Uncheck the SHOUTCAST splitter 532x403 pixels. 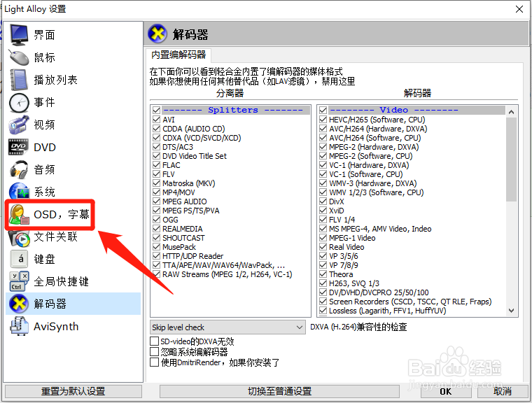156,238
